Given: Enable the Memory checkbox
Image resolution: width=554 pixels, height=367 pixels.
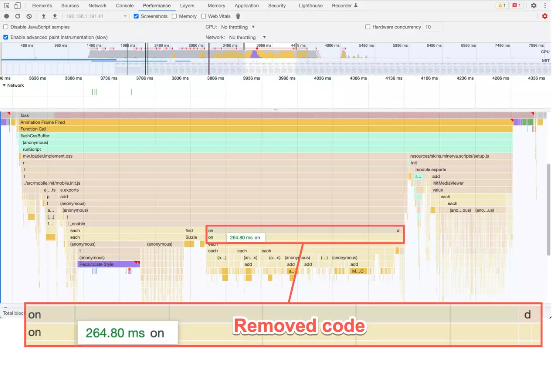Looking at the screenshot, I should coord(174,16).
